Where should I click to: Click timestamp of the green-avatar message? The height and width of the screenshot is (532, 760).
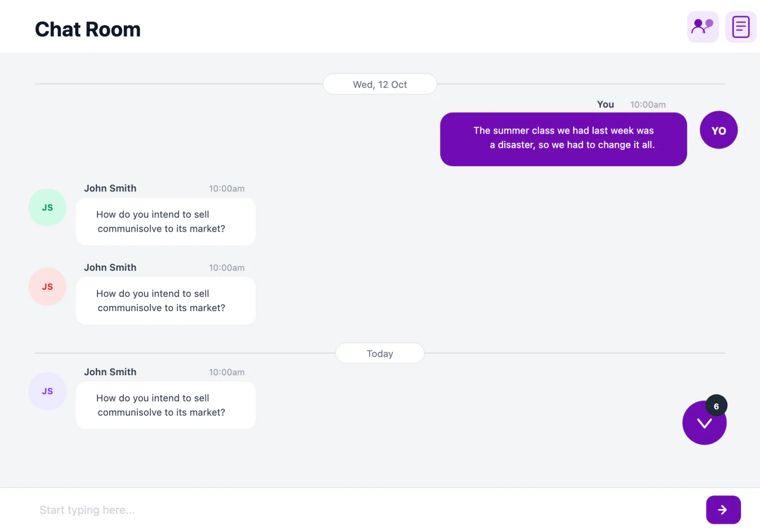(227, 189)
